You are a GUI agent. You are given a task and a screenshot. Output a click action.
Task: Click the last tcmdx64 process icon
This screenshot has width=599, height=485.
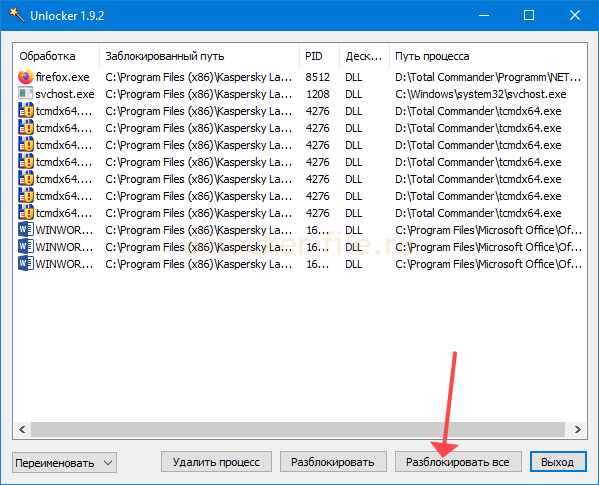[26, 213]
